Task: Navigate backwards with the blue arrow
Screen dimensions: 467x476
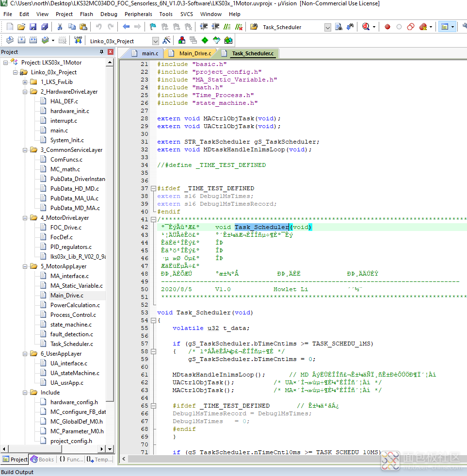Action: coord(126,27)
